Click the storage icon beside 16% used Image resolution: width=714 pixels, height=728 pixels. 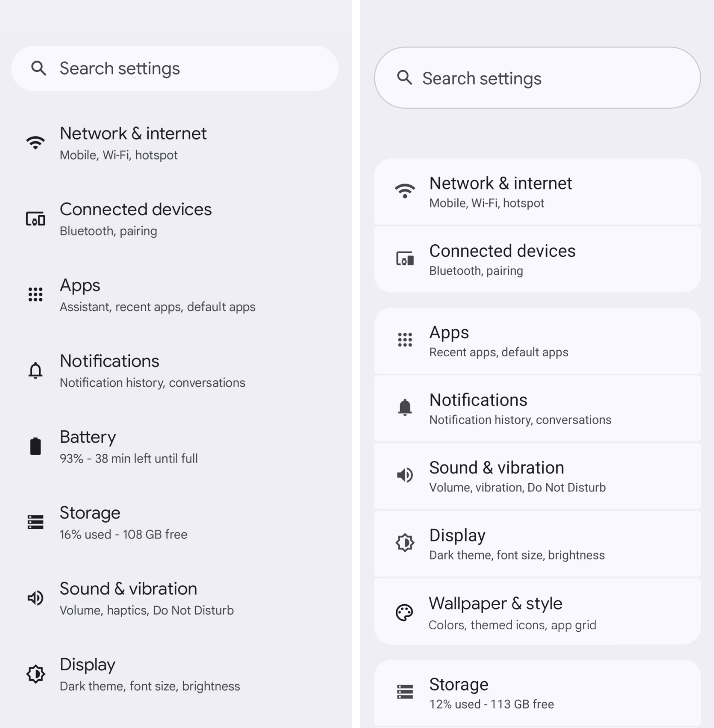point(35,522)
